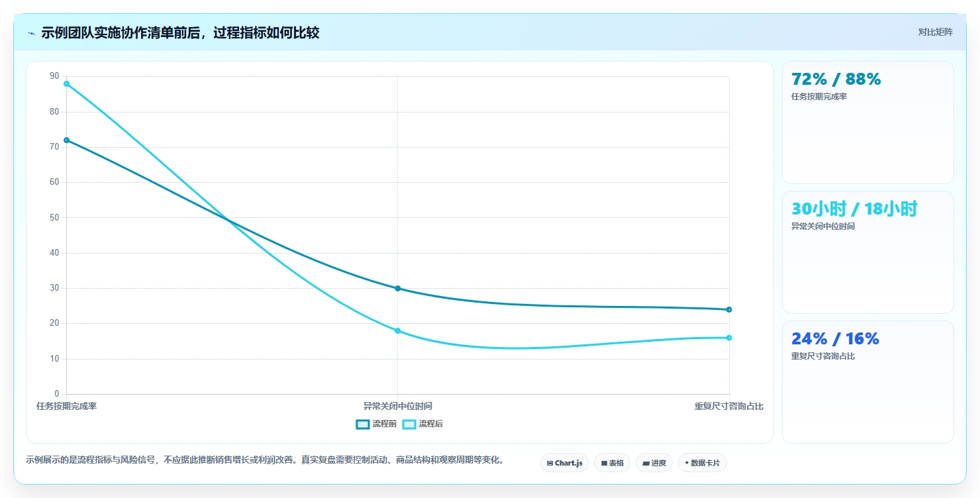Image resolution: width=980 pixels, height=498 pixels.
Task: Click the 进度 tag chip
Action: point(654,463)
